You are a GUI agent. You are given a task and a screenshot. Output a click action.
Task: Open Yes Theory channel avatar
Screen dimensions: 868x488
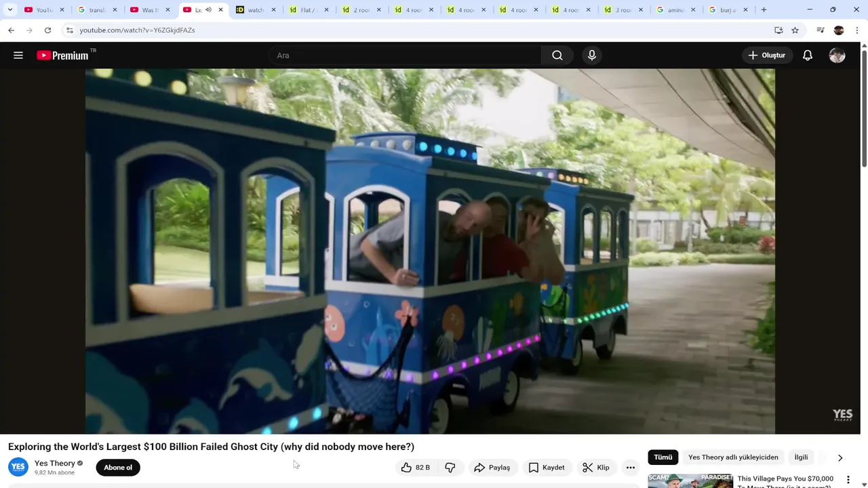pos(18,468)
